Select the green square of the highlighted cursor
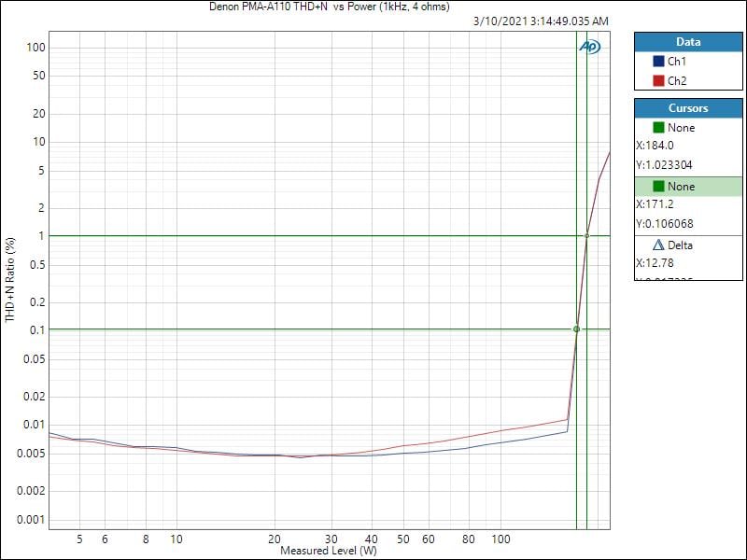 658,187
